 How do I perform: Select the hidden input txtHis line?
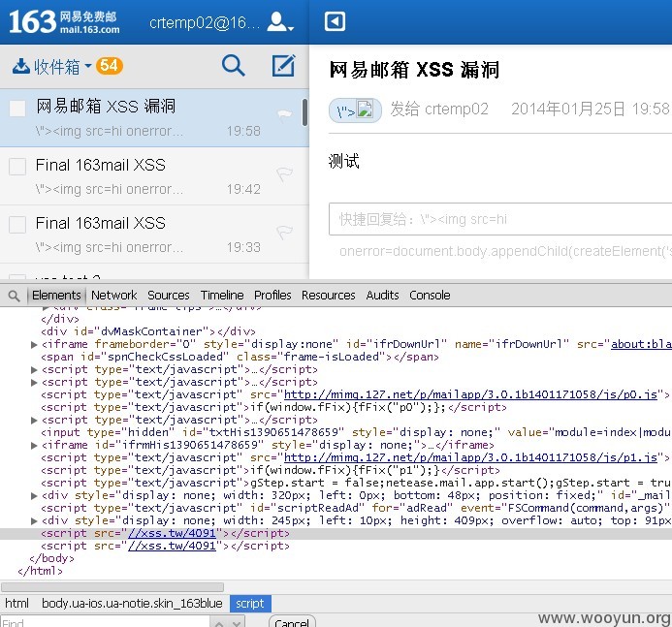coord(356,432)
